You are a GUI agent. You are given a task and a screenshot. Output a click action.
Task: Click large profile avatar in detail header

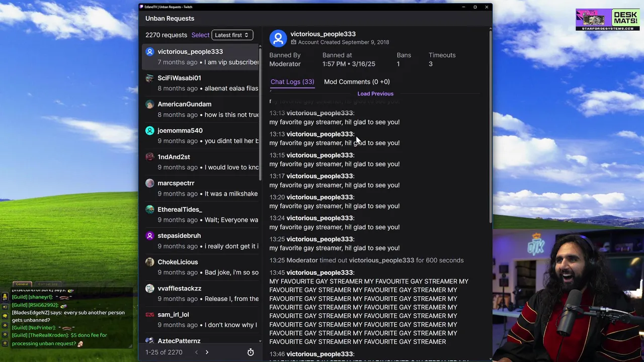coord(278,38)
